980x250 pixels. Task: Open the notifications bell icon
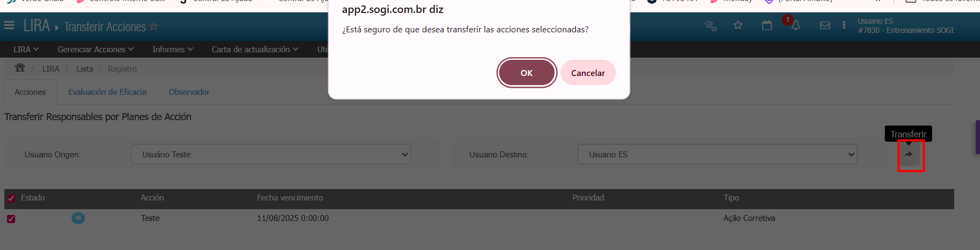[x=796, y=25]
